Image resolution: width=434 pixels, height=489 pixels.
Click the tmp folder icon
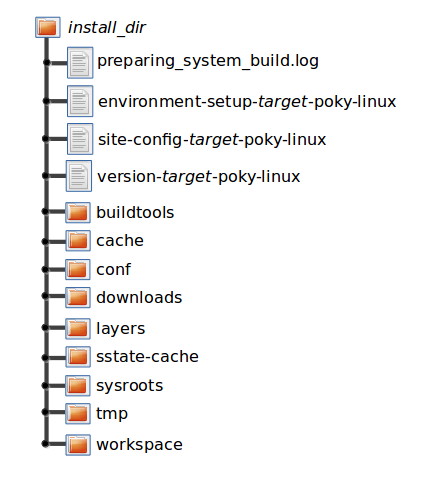click(78, 413)
